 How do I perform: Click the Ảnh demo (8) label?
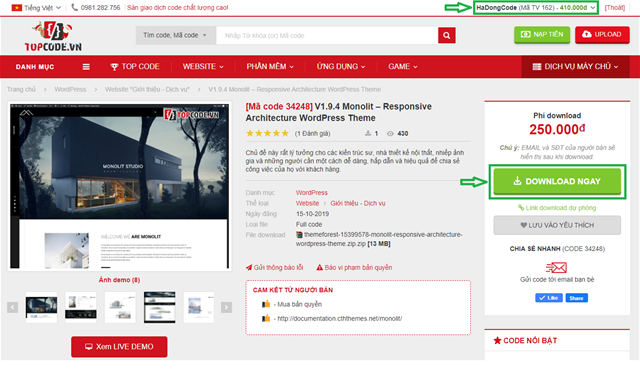(119, 280)
